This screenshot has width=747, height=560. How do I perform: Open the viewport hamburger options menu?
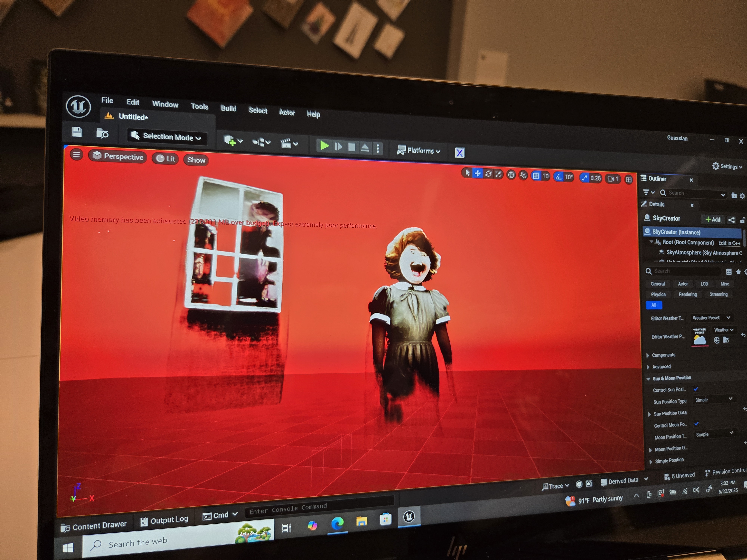click(x=77, y=155)
